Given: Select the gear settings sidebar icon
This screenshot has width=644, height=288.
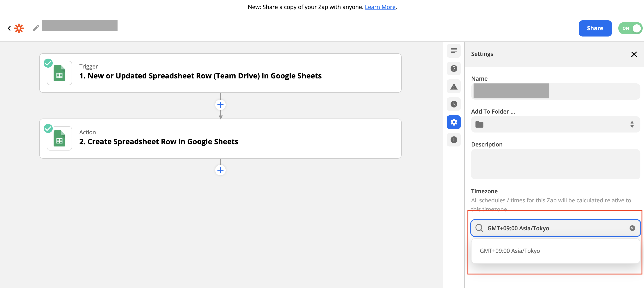Looking at the screenshot, I should coord(454,122).
